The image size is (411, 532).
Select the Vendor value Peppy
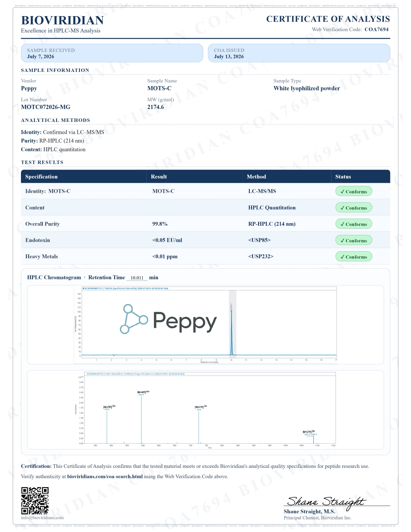29,89
